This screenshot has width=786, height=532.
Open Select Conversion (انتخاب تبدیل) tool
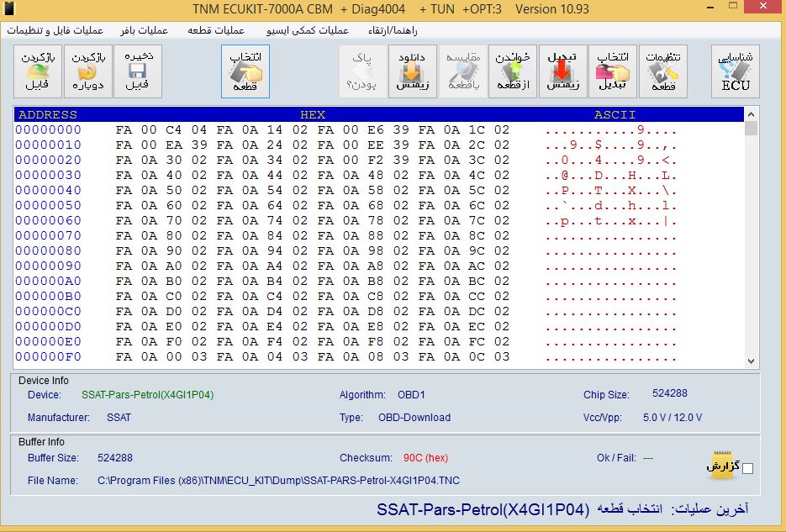click(x=613, y=71)
